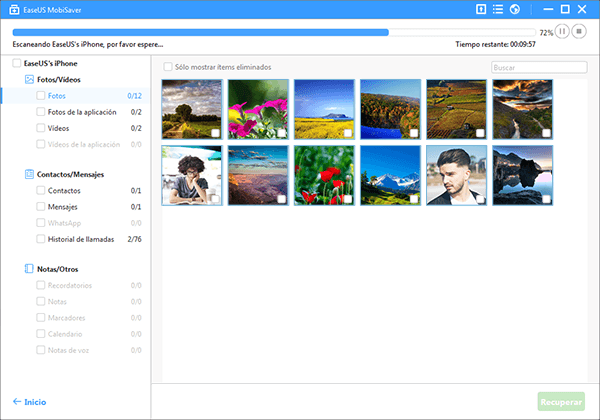Check the Historial de llamadas checkbox
The height and width of the screenshot is (420, 600).
point(41,239)
